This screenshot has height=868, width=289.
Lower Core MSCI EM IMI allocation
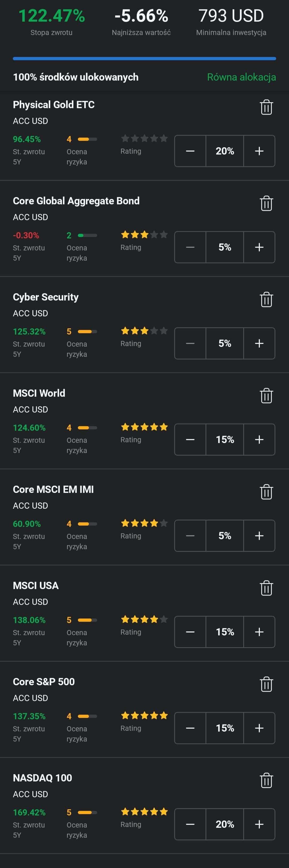[x=190, y=536]
